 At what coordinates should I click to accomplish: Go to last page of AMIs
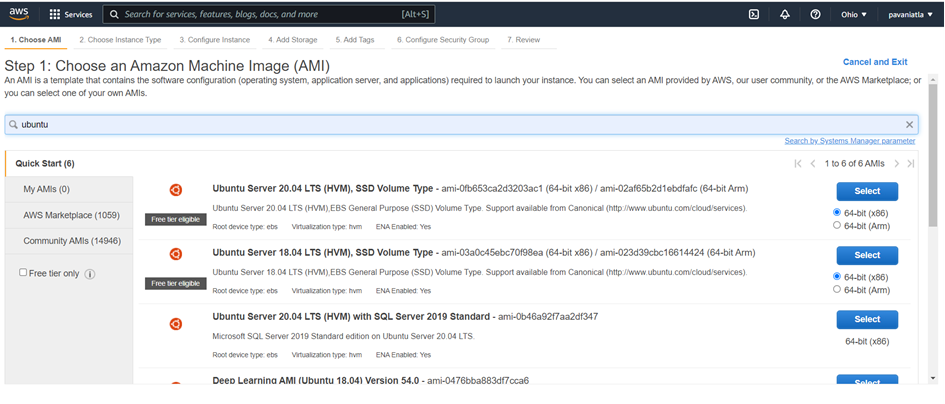[x=911, y=163]
